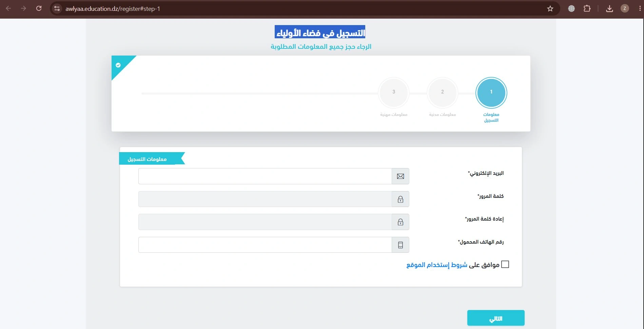This screenshot has width=644, height=329.
Task: Click the البريد الإلكتروني* label
Action: pos(486,173)
